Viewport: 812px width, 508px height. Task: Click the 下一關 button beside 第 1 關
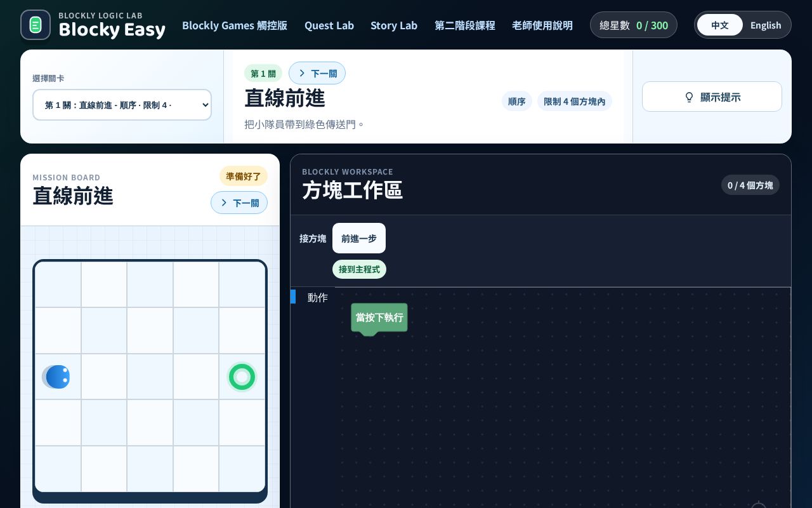[x=317, y=73]
